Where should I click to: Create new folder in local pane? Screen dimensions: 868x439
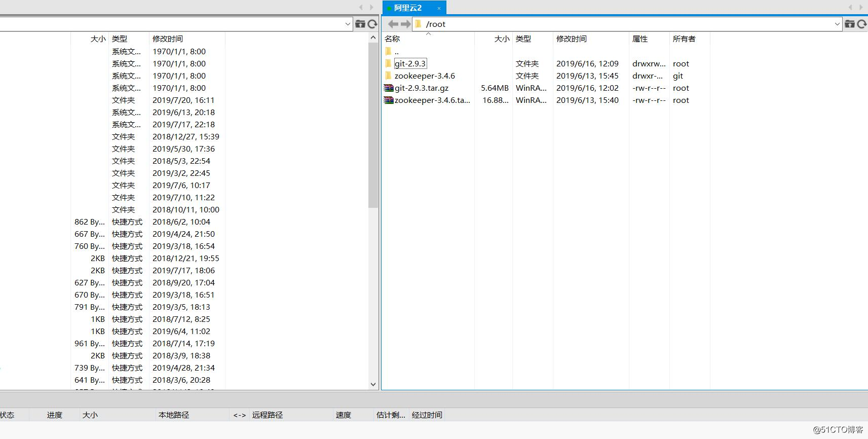(x=360, y=24)
